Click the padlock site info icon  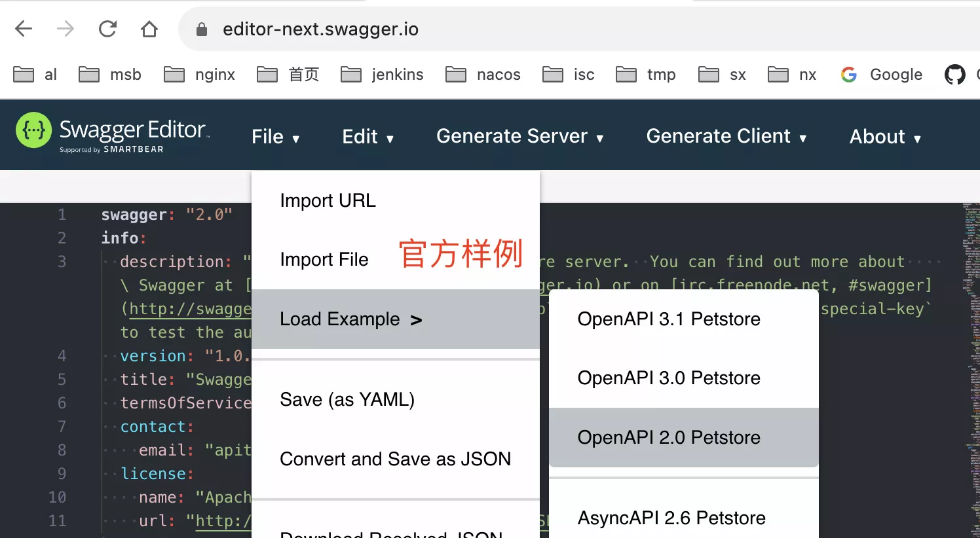(202, 29)
